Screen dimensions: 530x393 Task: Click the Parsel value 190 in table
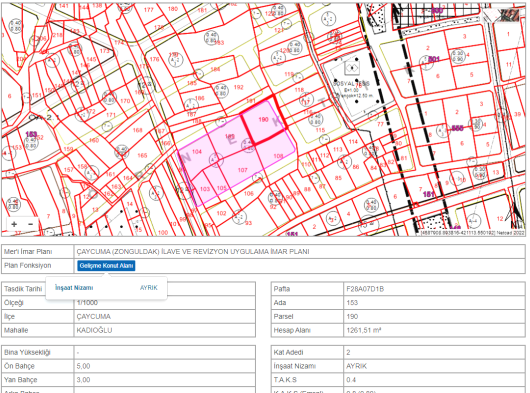[352, 317]
